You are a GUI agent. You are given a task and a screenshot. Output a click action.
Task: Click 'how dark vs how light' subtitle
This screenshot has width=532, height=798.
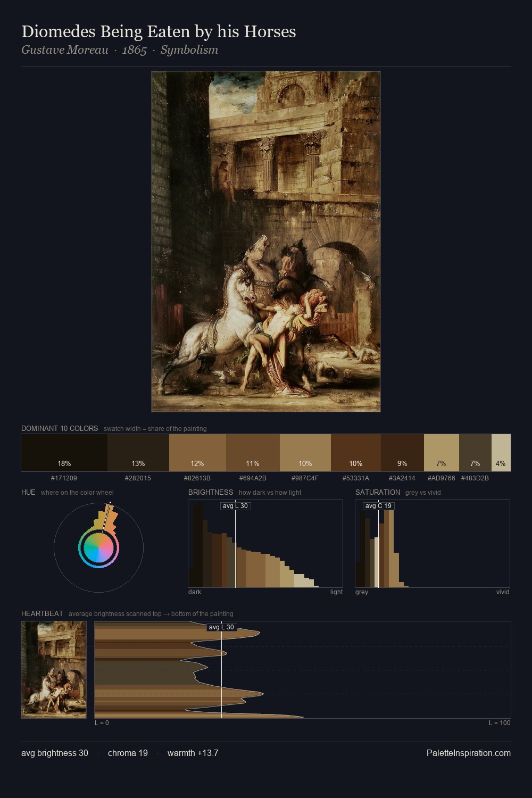coord(270,493)
